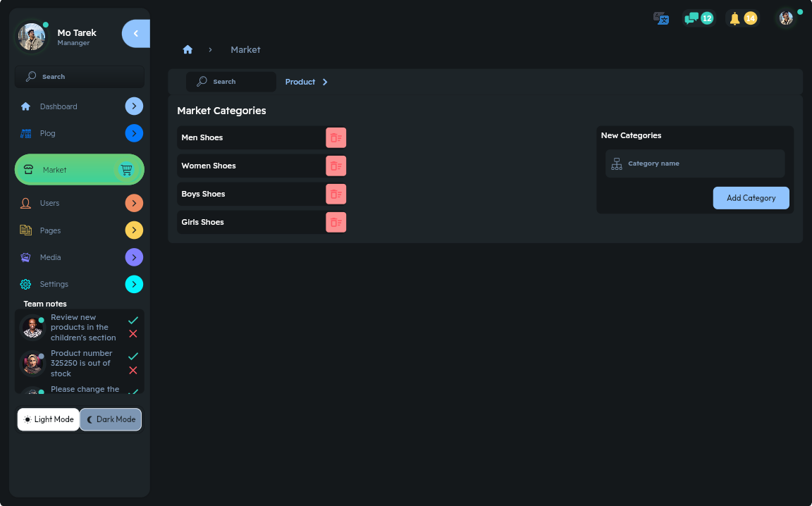Click the Category name input field
Screen dimensions: 812x506
pos(694,163)
